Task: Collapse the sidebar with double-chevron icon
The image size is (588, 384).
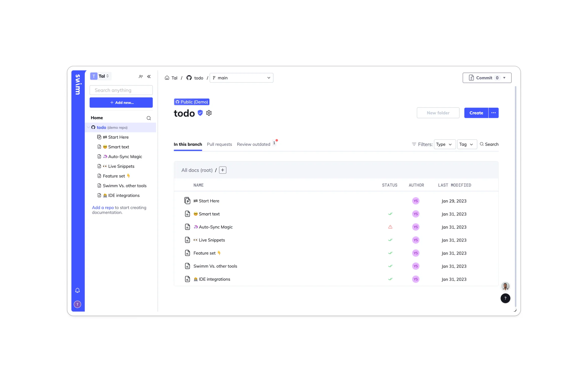Action: coord(149,76)
